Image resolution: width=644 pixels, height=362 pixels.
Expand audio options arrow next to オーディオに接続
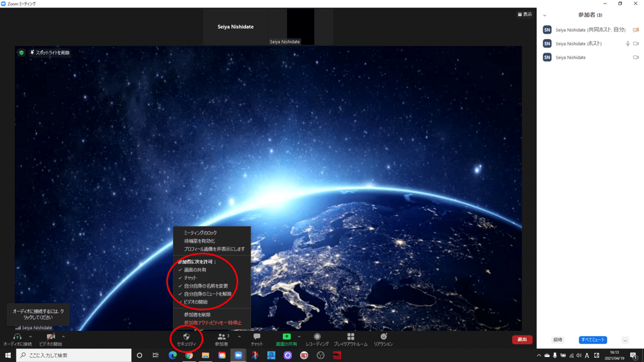30,337
